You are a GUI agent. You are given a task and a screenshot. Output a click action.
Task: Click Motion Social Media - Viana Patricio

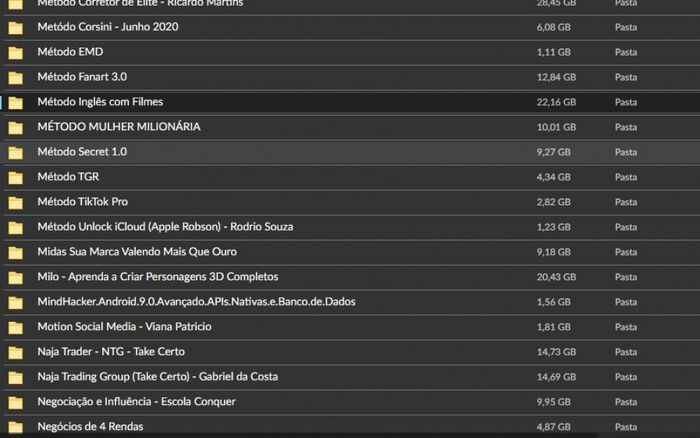pos(125,327)
